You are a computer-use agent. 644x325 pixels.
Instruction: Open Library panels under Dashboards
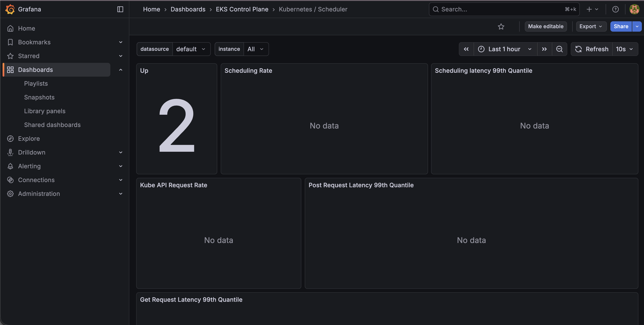[x=45, y=111]
